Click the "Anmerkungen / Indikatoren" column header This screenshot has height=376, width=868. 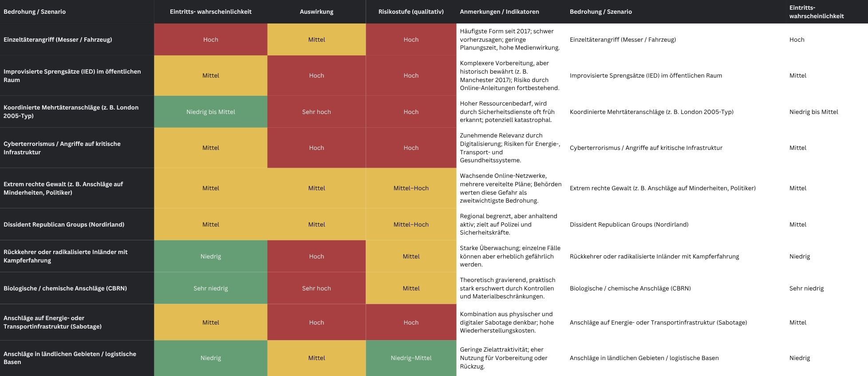[x=499, y=12]
